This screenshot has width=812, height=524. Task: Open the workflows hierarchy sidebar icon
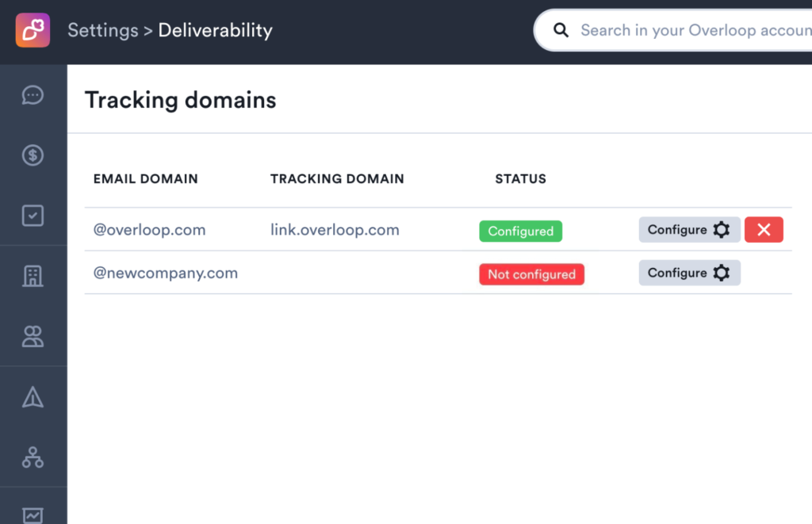pyautogui.click(x=33, y=457)
